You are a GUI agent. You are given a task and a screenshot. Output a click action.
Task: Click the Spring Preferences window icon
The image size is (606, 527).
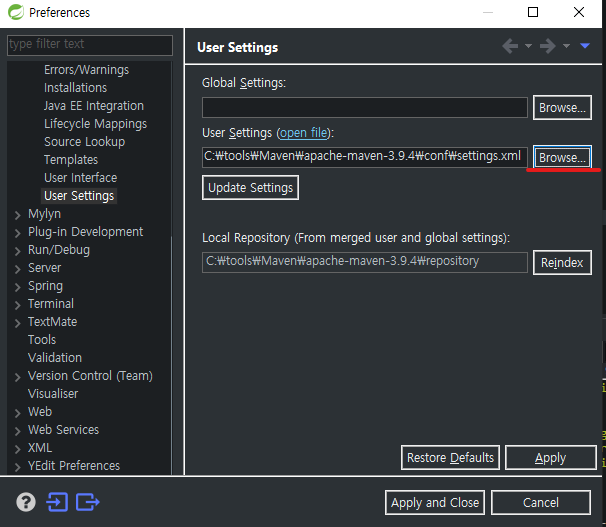point(16,12)
